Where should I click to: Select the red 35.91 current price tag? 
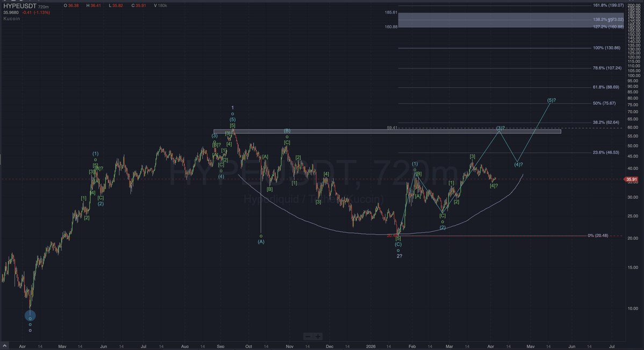click(x=631, y=180)
